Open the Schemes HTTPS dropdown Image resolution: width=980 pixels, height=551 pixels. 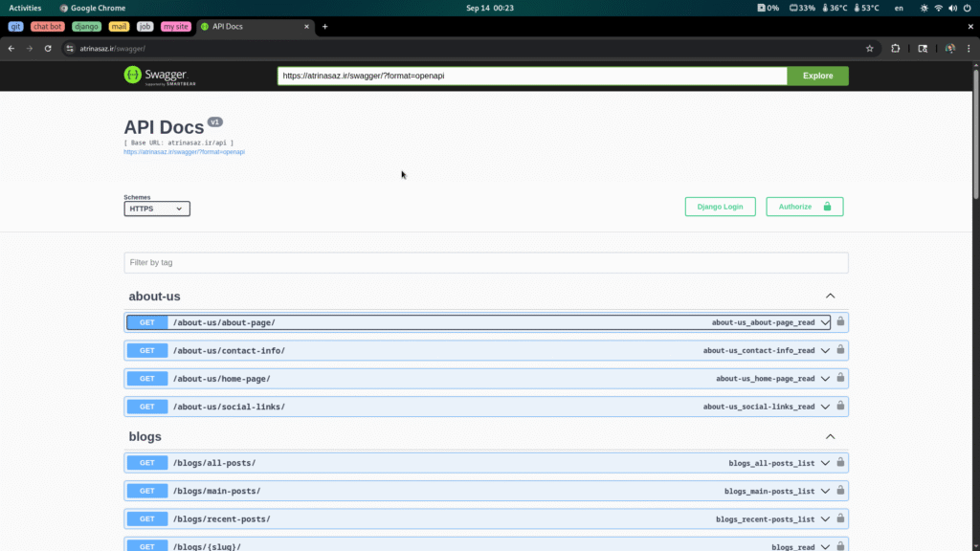(157, 209)
